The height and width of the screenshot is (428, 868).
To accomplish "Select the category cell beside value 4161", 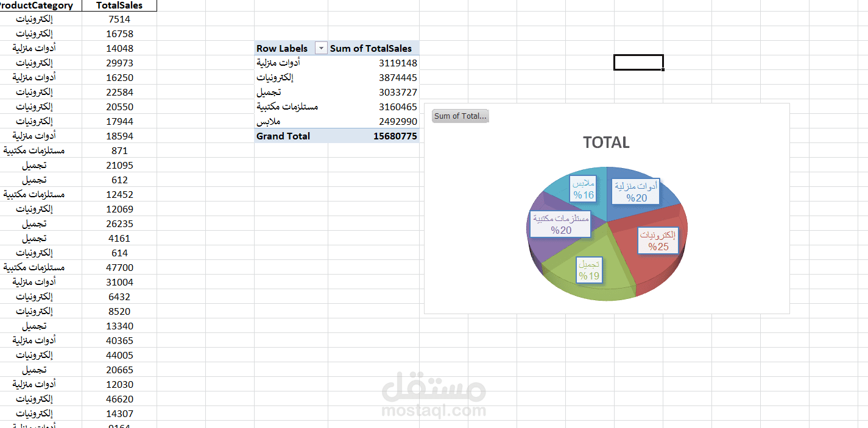I will tap(41, 238).
